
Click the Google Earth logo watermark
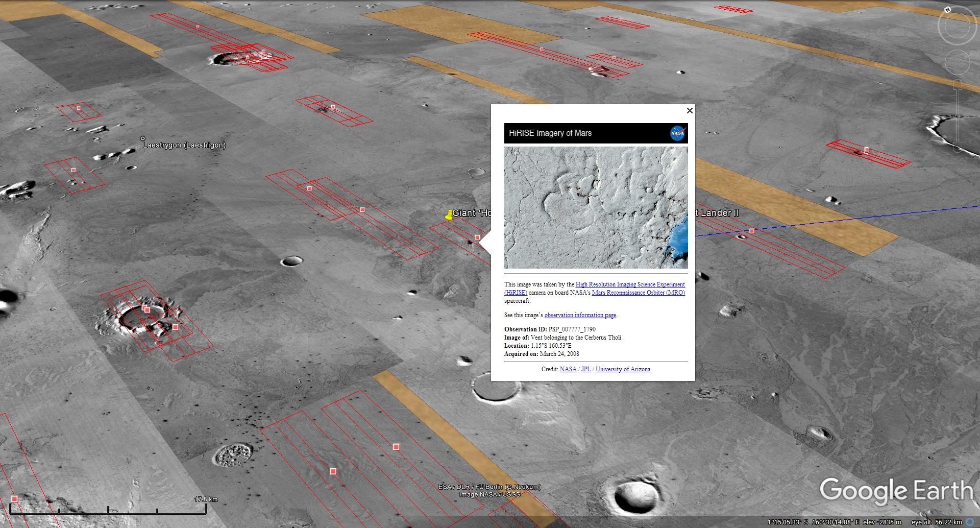(896, 491)
